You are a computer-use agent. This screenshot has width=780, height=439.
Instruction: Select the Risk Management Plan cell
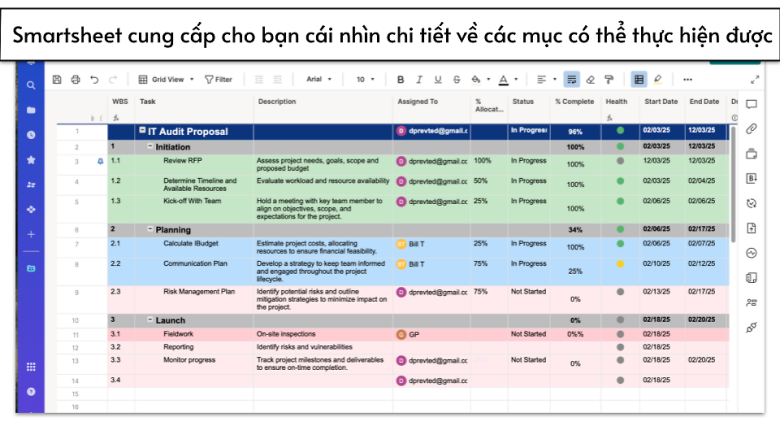tap(194, 299)
